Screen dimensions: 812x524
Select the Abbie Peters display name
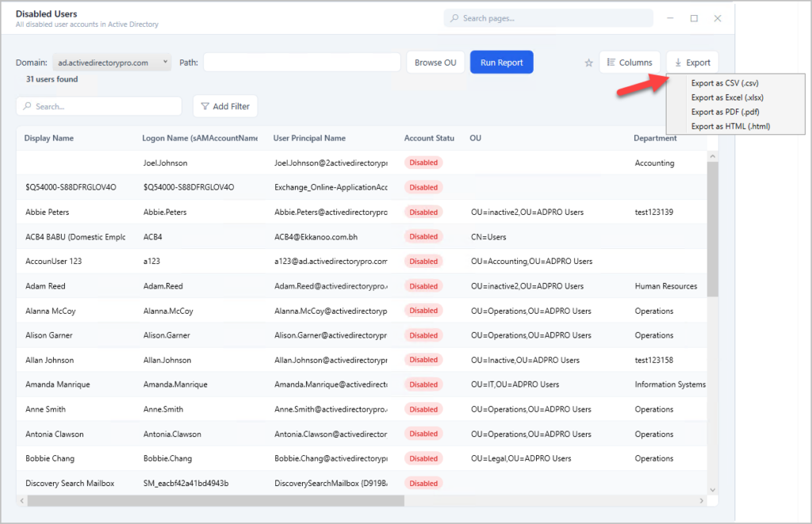(47, 212)
